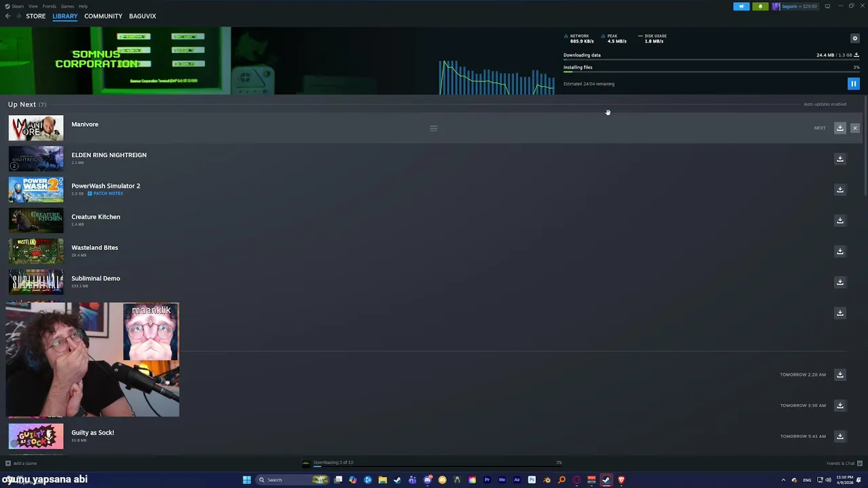Open the COMMUNITY tab
The width and height of the screenshot is (868, 488).
tap(103, 16)
